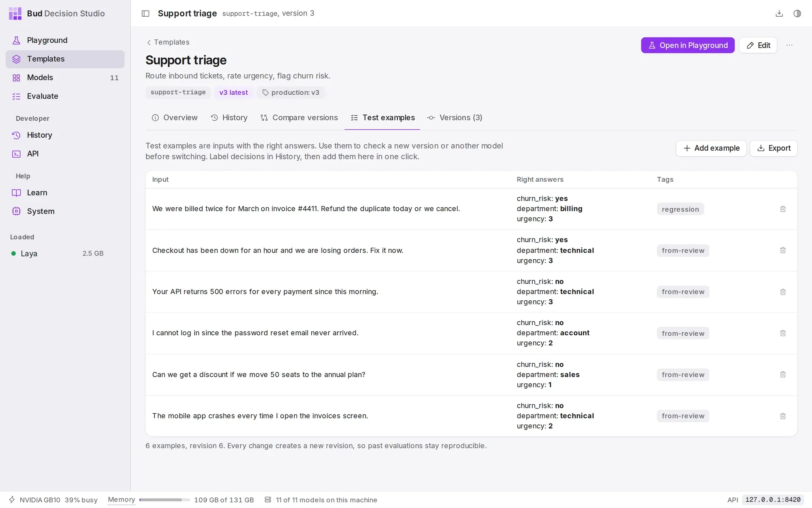
Task: Switch to the History tab
Action: 229,118
